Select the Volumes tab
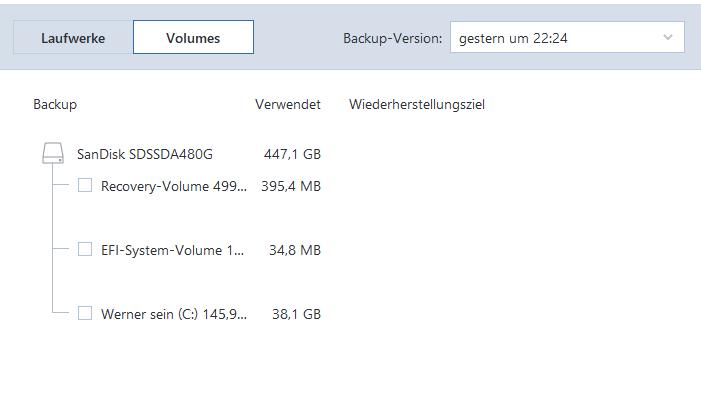 click(193, 38)
